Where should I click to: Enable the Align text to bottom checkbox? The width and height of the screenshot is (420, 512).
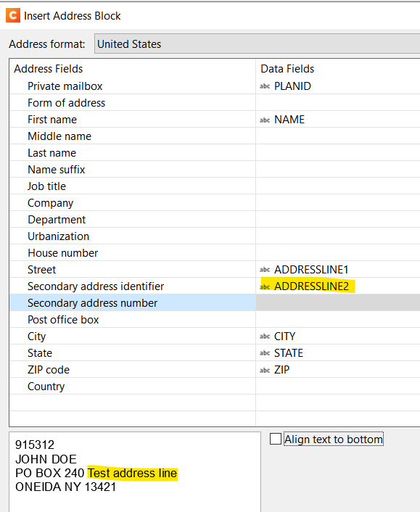[x=276, y=439]
